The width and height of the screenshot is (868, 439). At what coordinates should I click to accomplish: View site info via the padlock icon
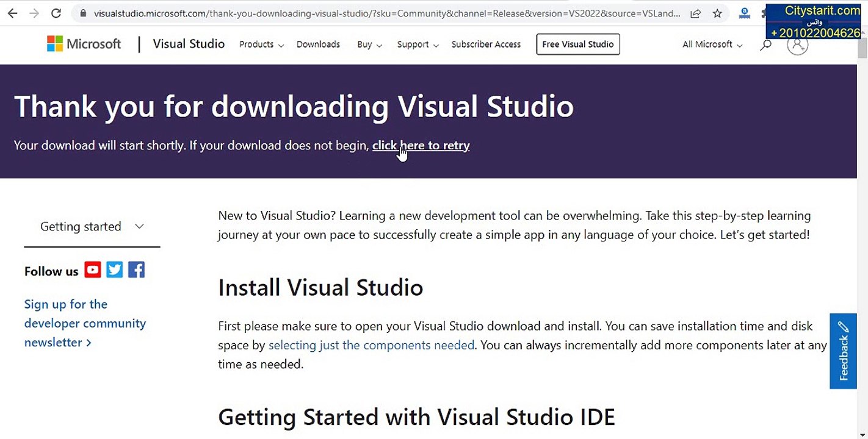point(84,13)
